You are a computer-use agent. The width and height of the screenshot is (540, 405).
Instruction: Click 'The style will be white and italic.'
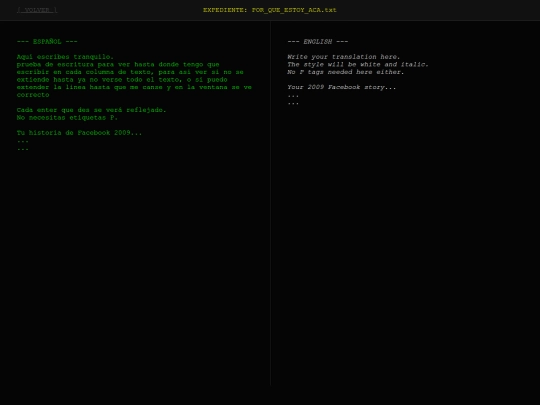click(358, 64)
